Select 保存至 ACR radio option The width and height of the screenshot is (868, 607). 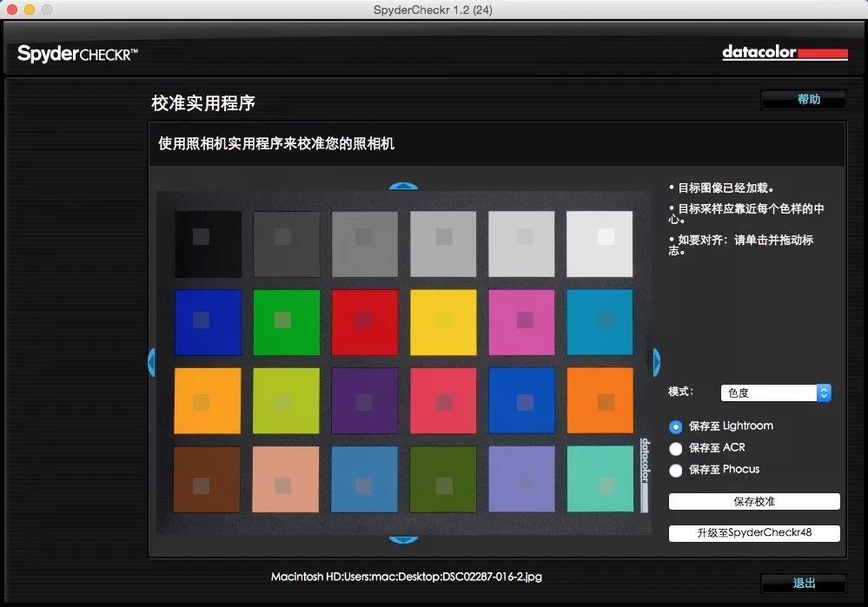click(675, 448)
